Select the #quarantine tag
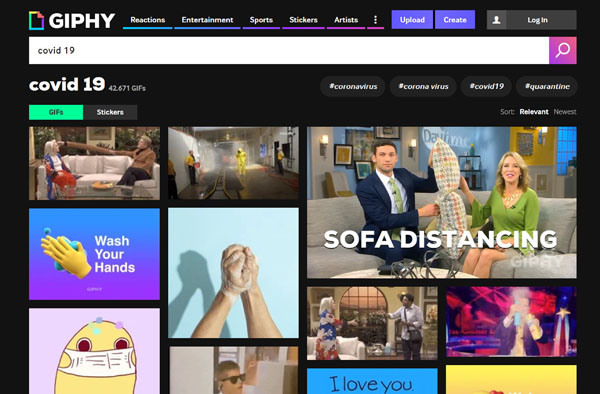The height and width of the screenshot is (394, 600). [x=547, y=86]
